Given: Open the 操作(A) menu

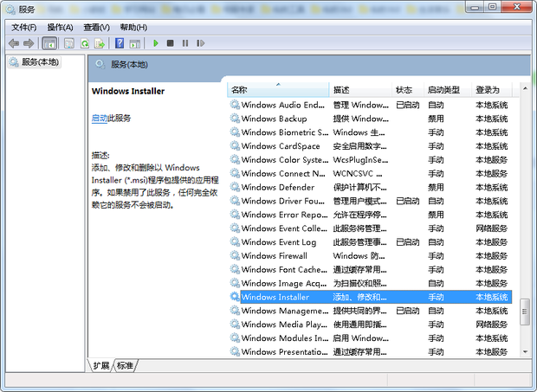Looking at the screenshot, I should tap(61, 27).
